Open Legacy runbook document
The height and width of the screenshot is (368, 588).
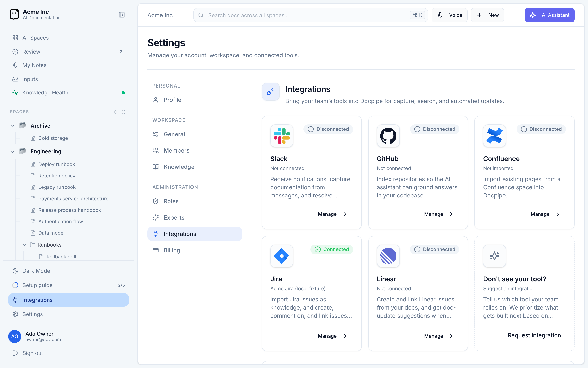coord(57,187)
